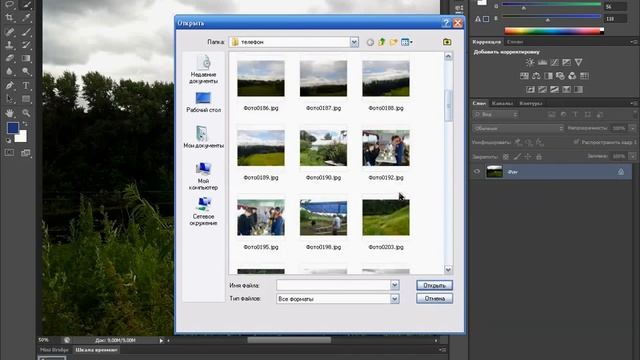The image size is (640, 360).
Task: Create a new folder in Open dialog
Action: pos(393,42)
